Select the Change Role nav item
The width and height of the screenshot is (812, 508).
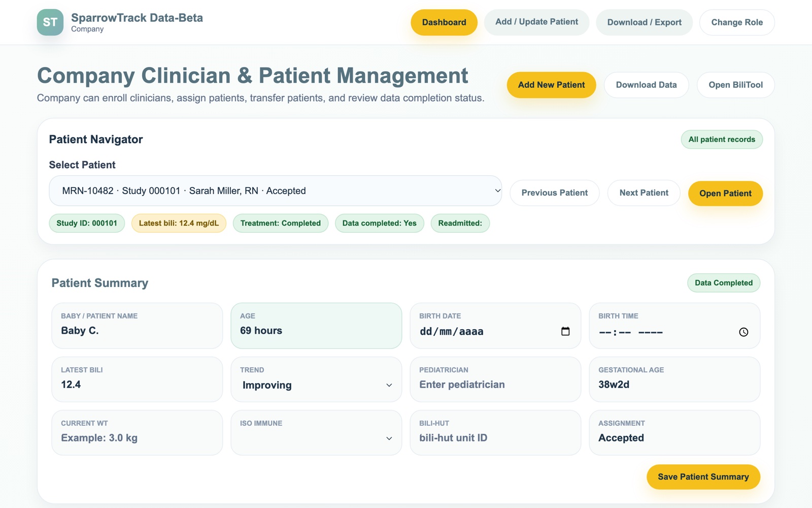[737, 22]
